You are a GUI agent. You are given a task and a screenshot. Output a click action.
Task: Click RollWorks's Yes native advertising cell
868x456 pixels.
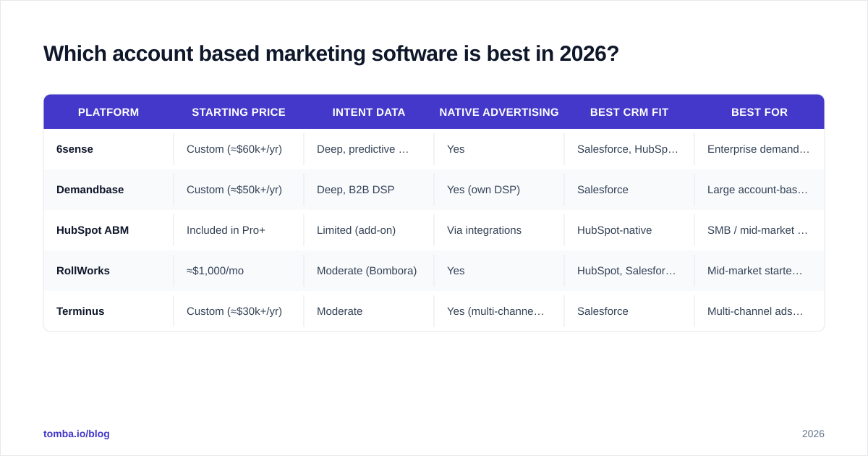499,271
